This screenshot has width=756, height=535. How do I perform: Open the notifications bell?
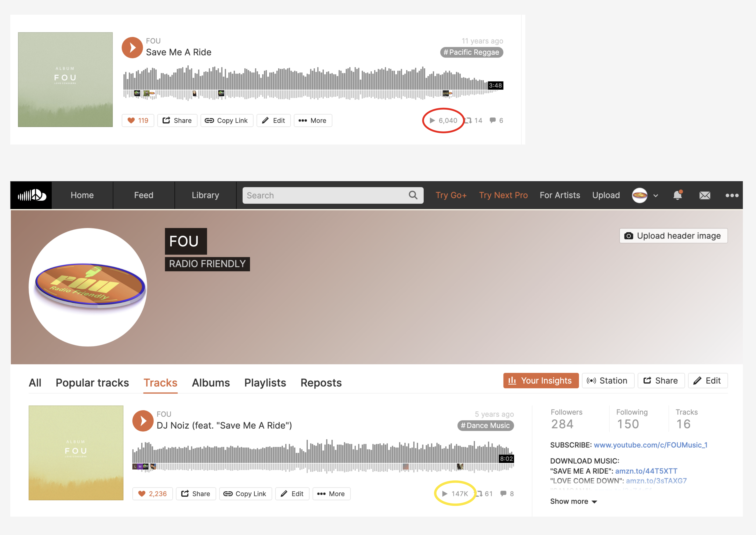(678, 195)
